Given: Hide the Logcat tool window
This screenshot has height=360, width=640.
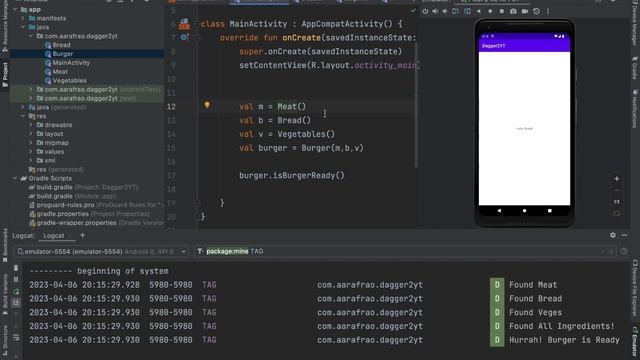Looking at the screenshot, I should click(x=624, y=235).
